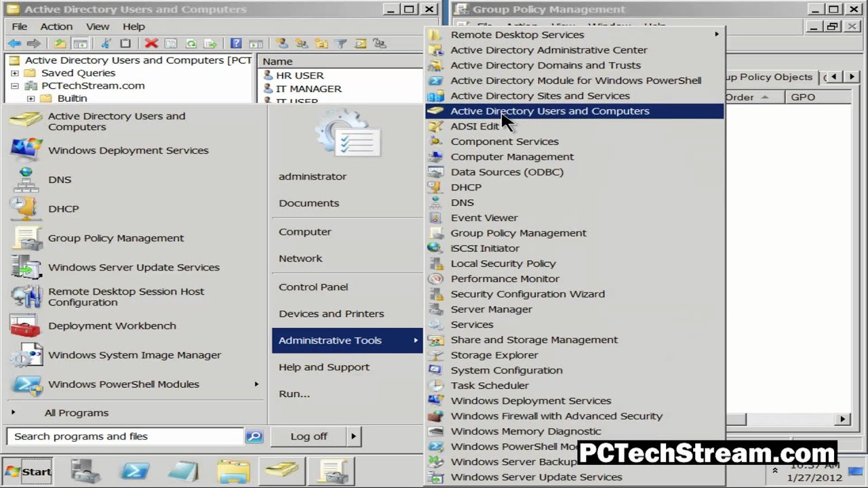Select ADSI Edit from Administrative Tools
This screenshot has height=488, width=868.
click(574, 126)
